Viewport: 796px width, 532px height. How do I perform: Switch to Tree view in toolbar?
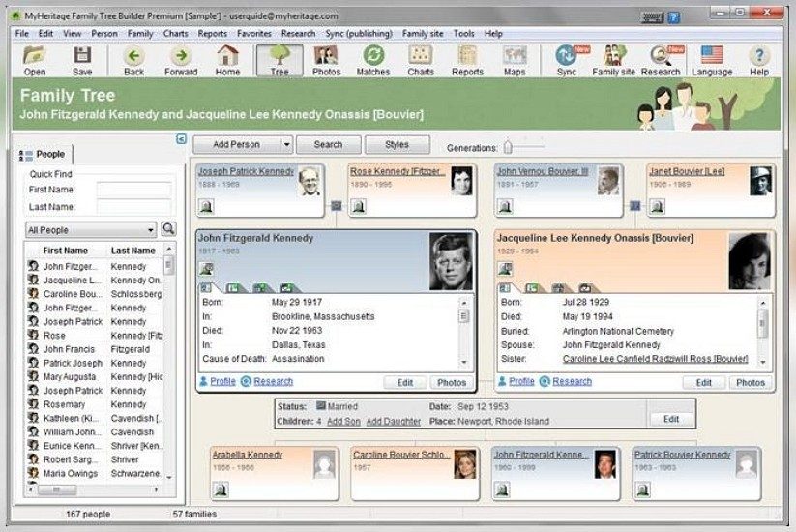(280, 60)
